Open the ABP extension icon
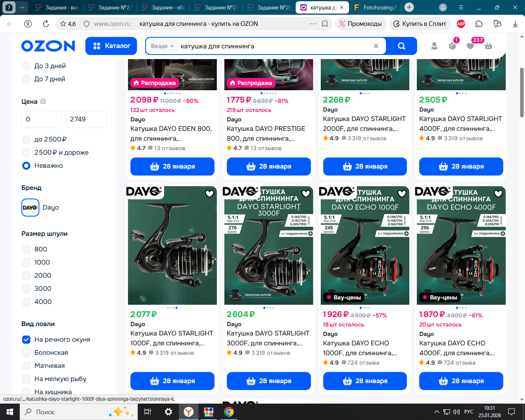525x420 pixels. tap(461, 24)
